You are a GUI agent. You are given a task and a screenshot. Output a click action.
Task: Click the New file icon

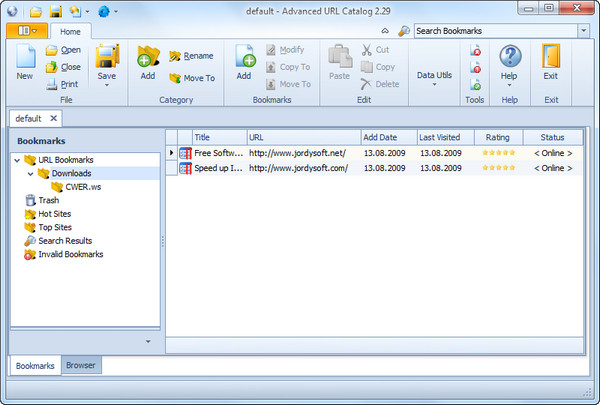(24, 61)
